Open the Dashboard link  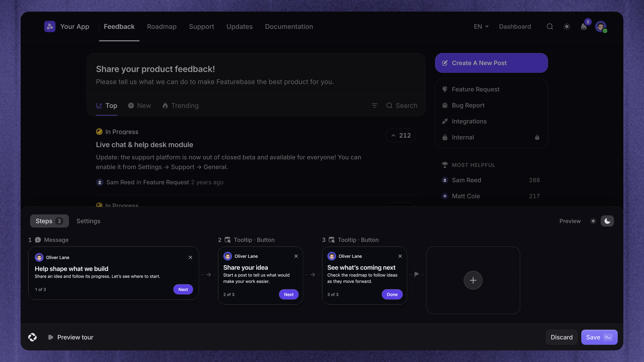tap(515, 26)
